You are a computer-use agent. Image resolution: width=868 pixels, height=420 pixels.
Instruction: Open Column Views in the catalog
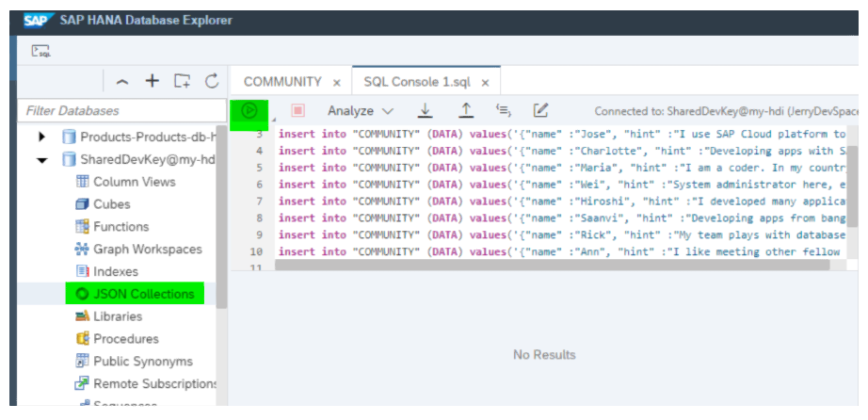pyautogui.click(x=135, y=182)
